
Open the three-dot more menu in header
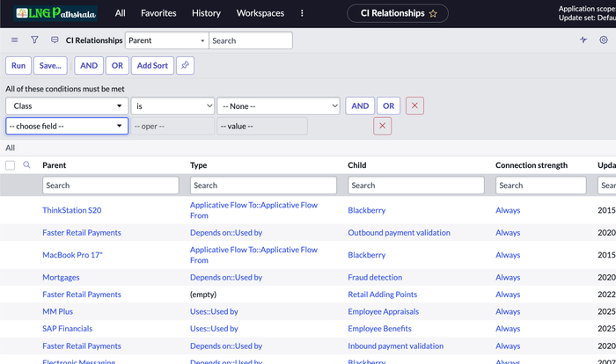point(302,13)
